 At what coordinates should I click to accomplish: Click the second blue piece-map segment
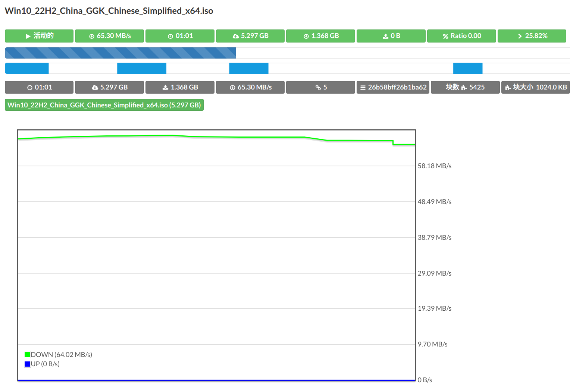coord(142,68)
